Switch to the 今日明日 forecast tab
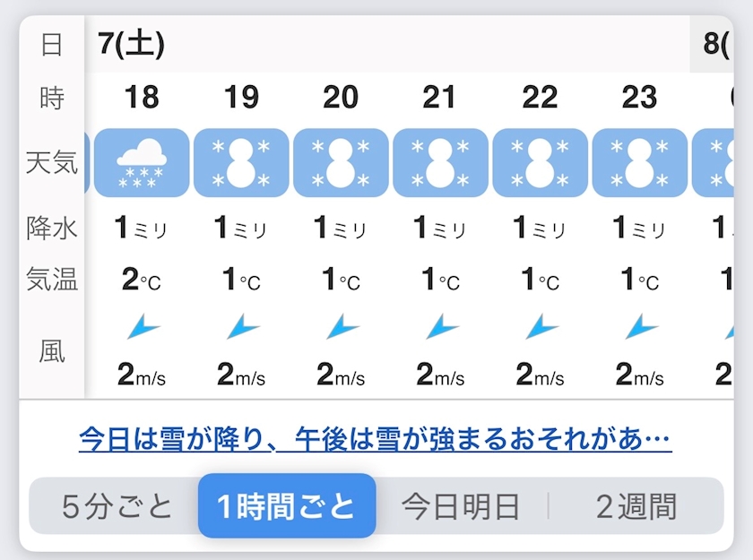The image size is (753, 560). (460, 507)
